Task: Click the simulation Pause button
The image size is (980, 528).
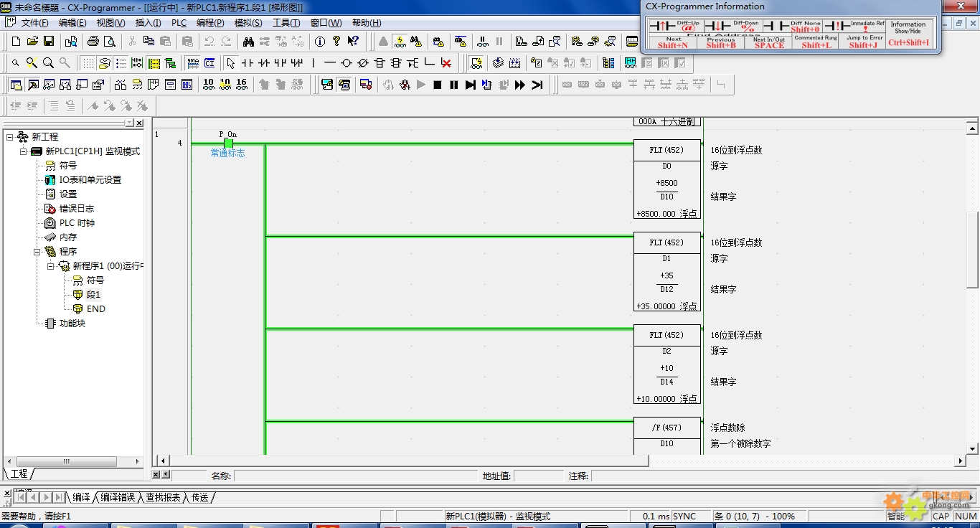Action: [x=454, y=85]
